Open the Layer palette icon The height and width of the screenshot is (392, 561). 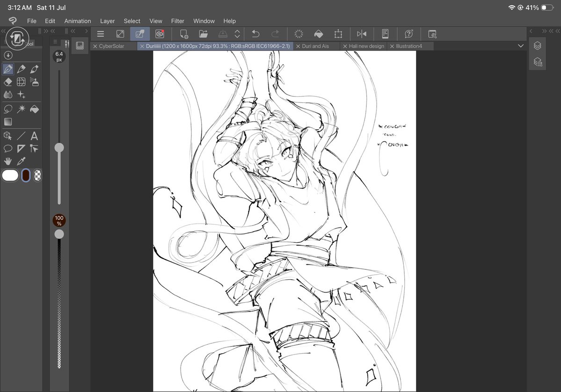(x=538, y=46)
